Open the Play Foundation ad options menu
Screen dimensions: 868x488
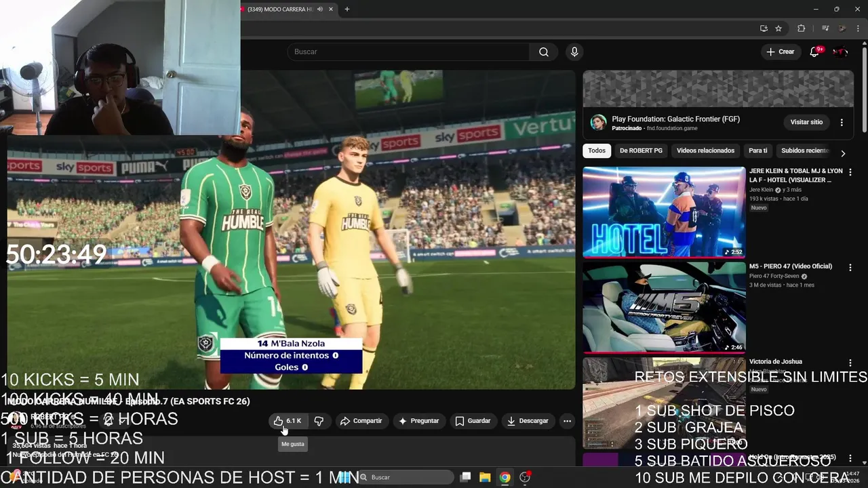point(842,123)
